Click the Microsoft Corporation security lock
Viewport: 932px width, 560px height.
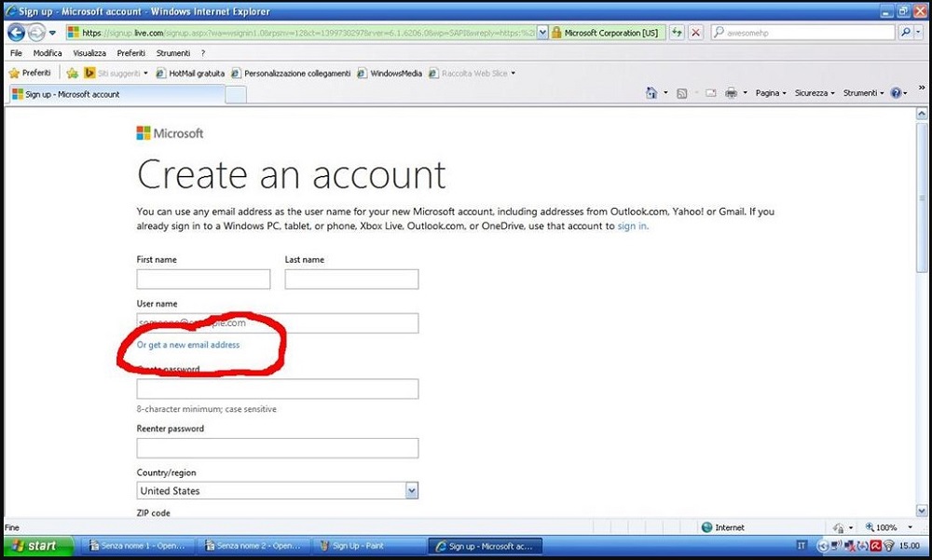click(608, 33)
